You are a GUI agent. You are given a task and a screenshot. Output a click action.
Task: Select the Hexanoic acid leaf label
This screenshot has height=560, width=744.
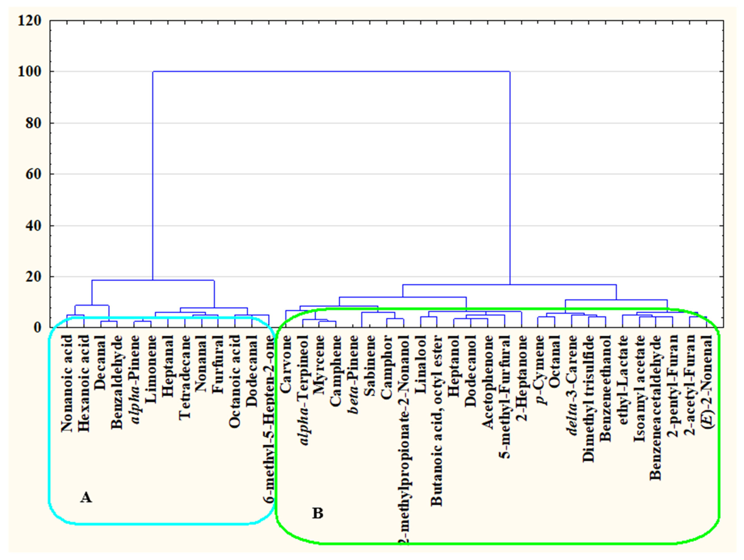coord(84,383)
